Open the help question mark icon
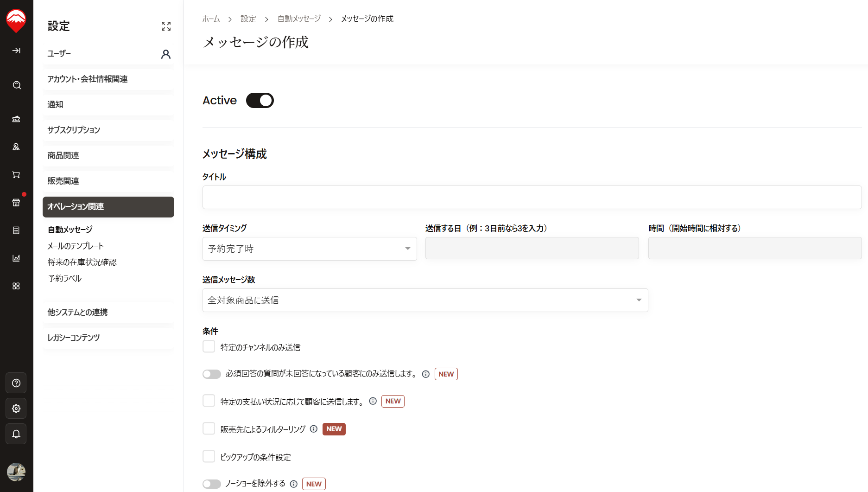This screenshot has width=868, height=492. (16, 383)
